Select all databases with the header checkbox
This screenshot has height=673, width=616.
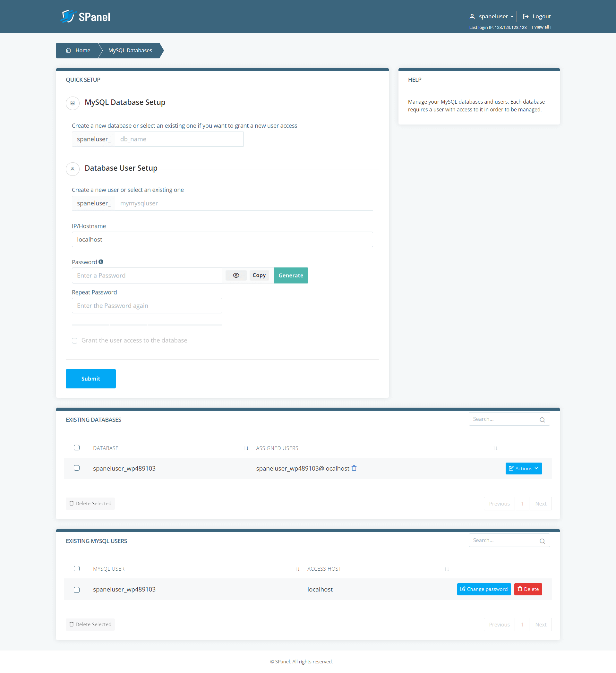[77, 448]
